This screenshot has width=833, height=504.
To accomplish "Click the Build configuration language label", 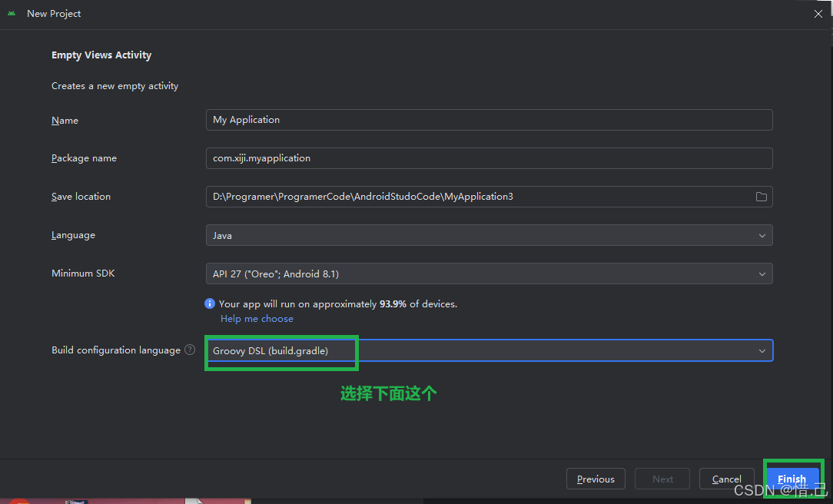I will (116, 350).
